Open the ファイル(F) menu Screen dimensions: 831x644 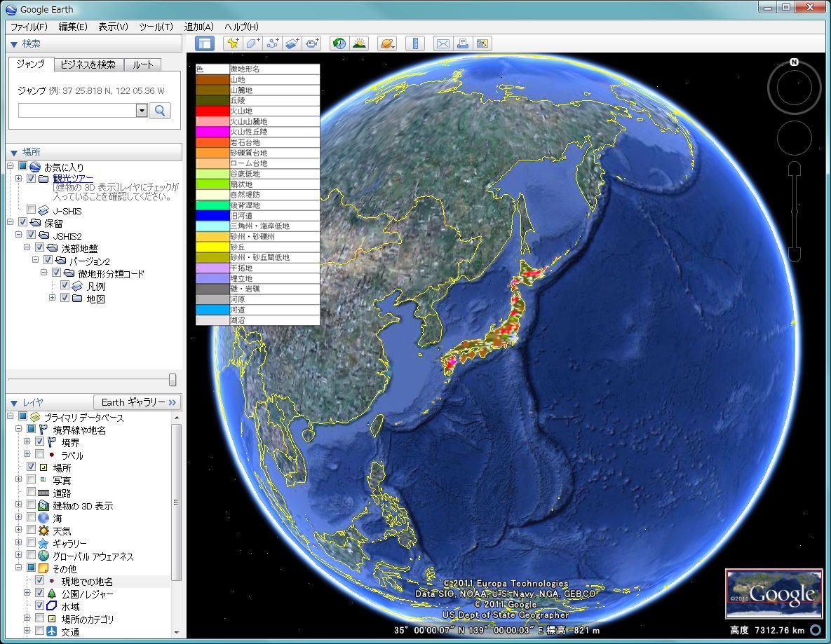pos(29,27)
